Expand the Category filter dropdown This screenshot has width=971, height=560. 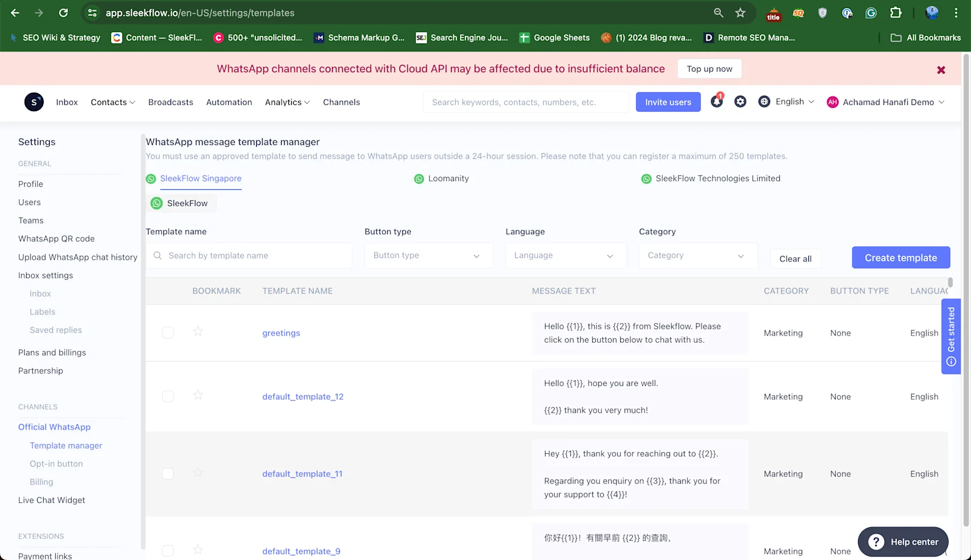click(x=698, y=255)
